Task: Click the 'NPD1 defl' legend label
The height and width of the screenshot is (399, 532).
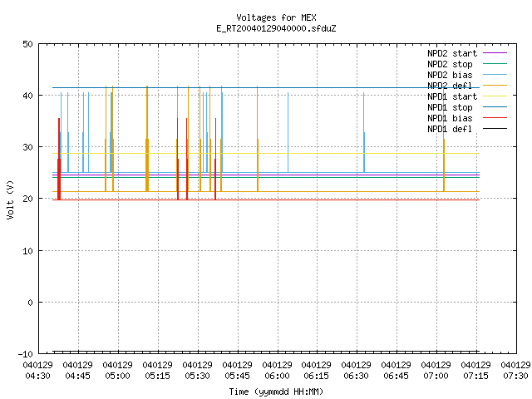Action: point(450,130)
